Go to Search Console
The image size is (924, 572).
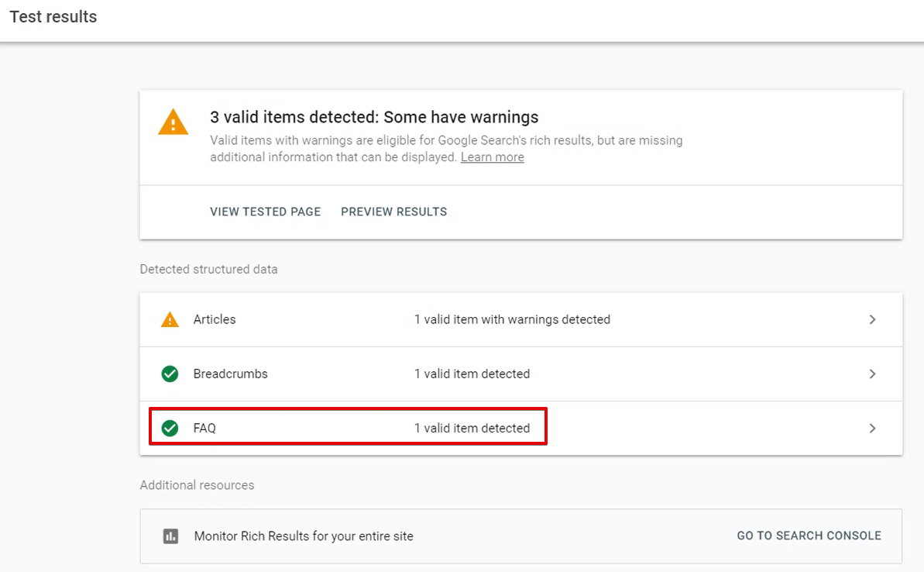[809, 536]
